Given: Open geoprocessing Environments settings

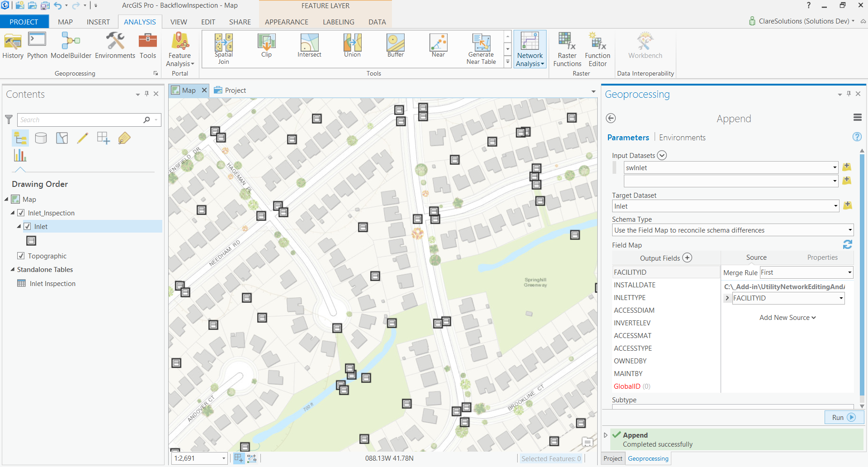Looking at the screenshot, I should pos(115,46).
